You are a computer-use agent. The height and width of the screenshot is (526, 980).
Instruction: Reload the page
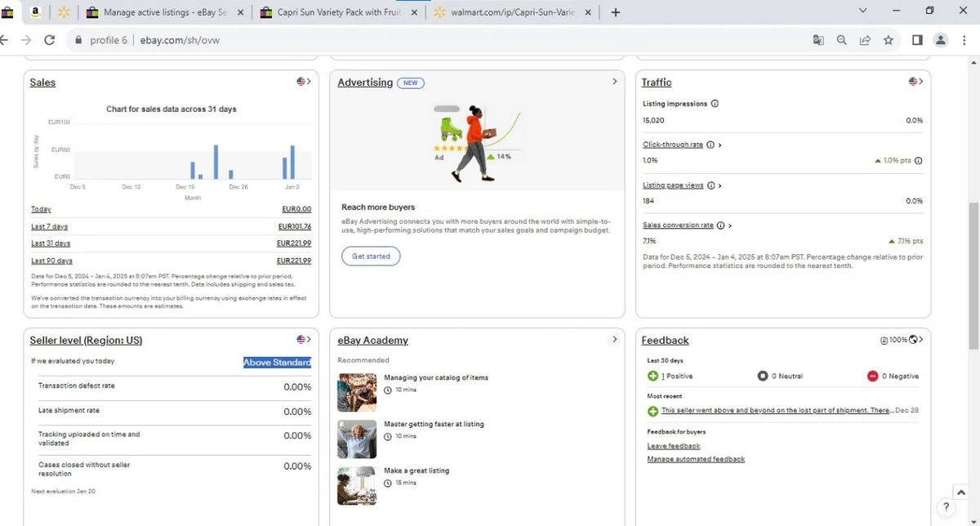[50, 40]
